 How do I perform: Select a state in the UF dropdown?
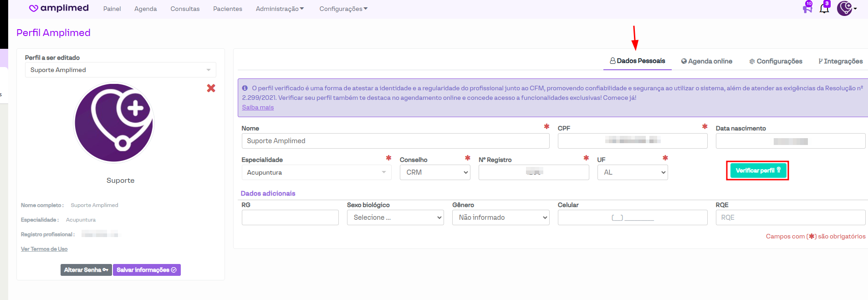pos(632,172)
